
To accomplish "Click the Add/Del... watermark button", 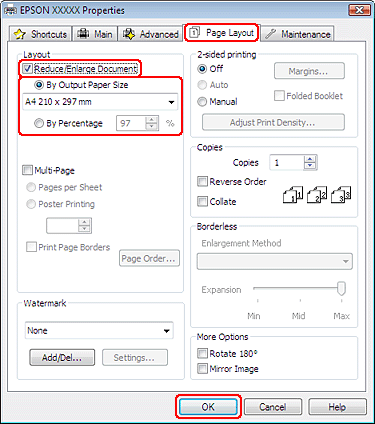I will tap(62, 358).
